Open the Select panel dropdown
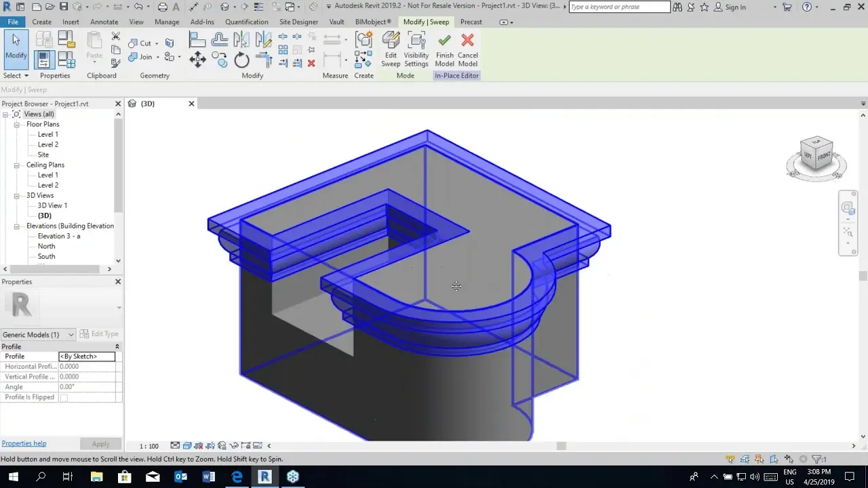 [x=16, y=76]
